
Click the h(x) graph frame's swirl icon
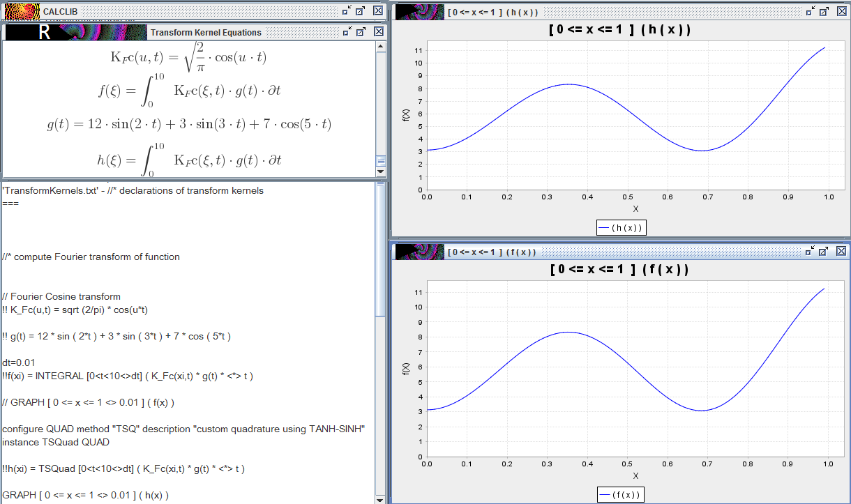(x=419, y=12)
